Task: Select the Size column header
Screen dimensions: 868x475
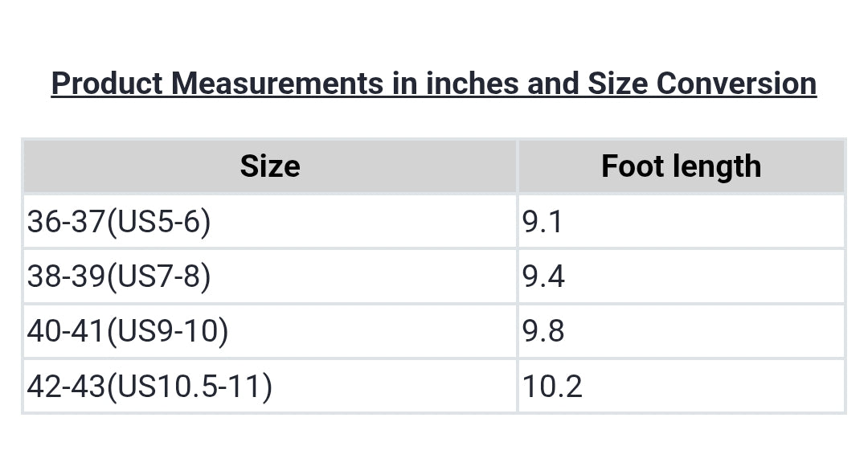Action: [270, 166]
